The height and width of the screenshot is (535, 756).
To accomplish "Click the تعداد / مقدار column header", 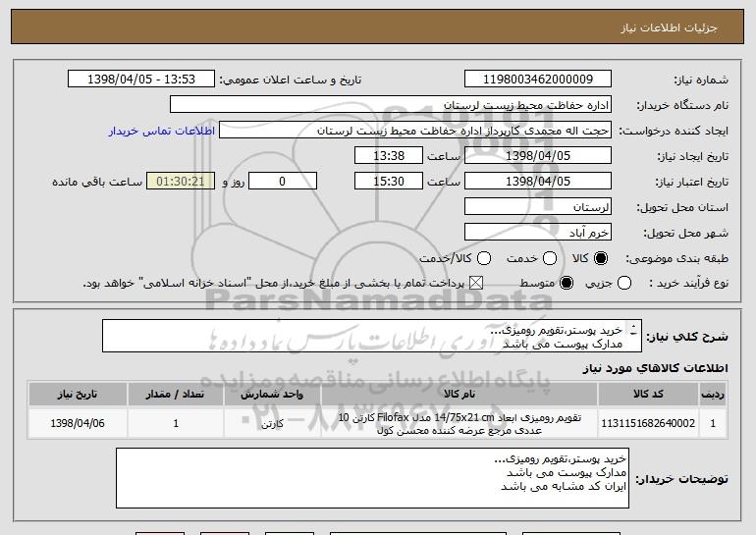I will (176, 395).
